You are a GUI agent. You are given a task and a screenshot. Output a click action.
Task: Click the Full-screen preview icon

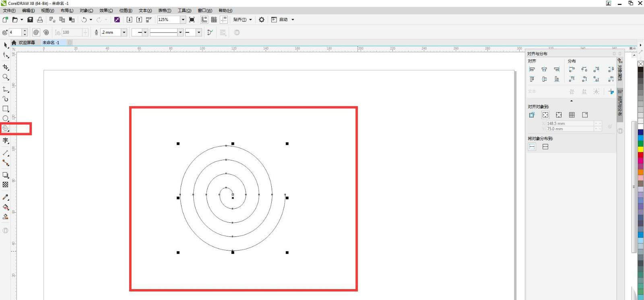click(192, 19)
